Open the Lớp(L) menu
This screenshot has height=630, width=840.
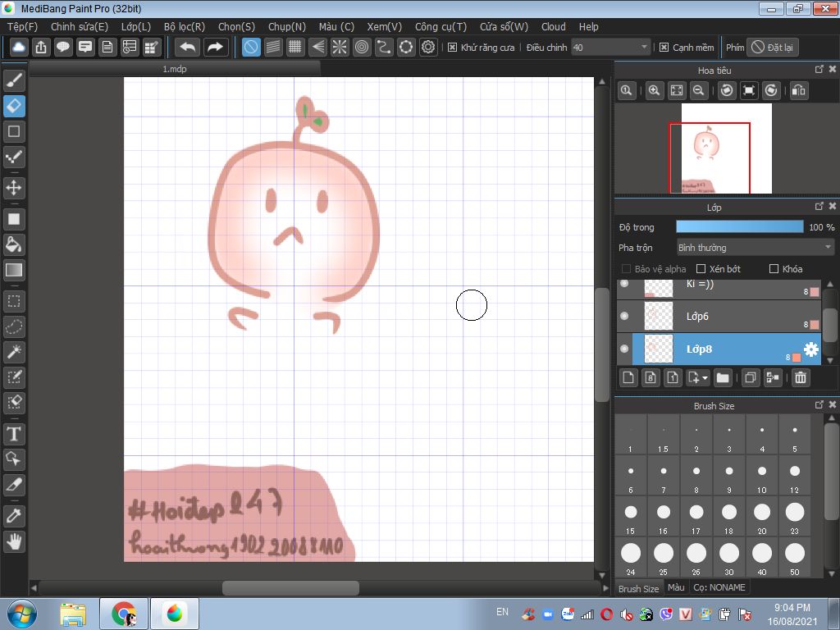tap(136, 27)
